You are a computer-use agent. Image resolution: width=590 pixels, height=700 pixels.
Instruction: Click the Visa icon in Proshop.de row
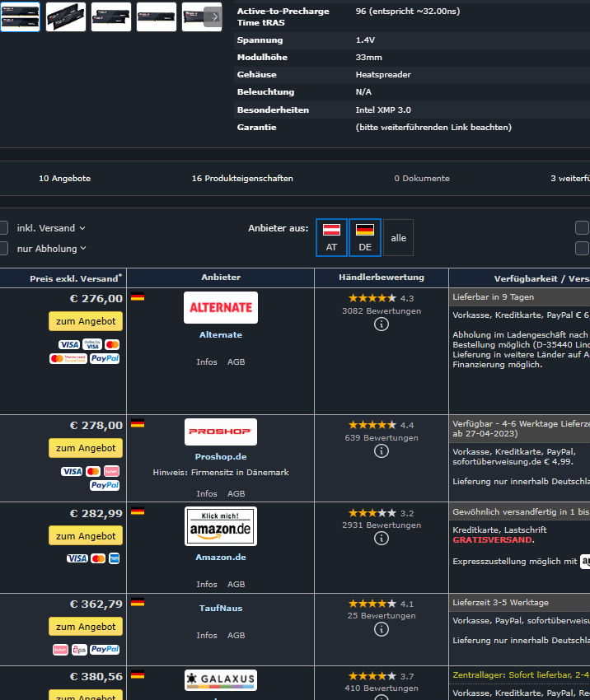click(x=72, y=471)
